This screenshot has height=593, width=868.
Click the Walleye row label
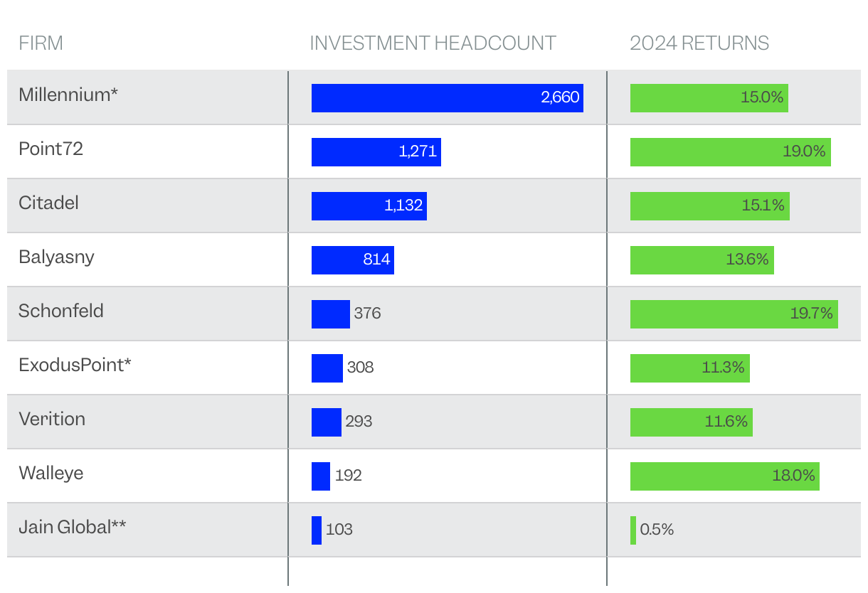point(51,473)
